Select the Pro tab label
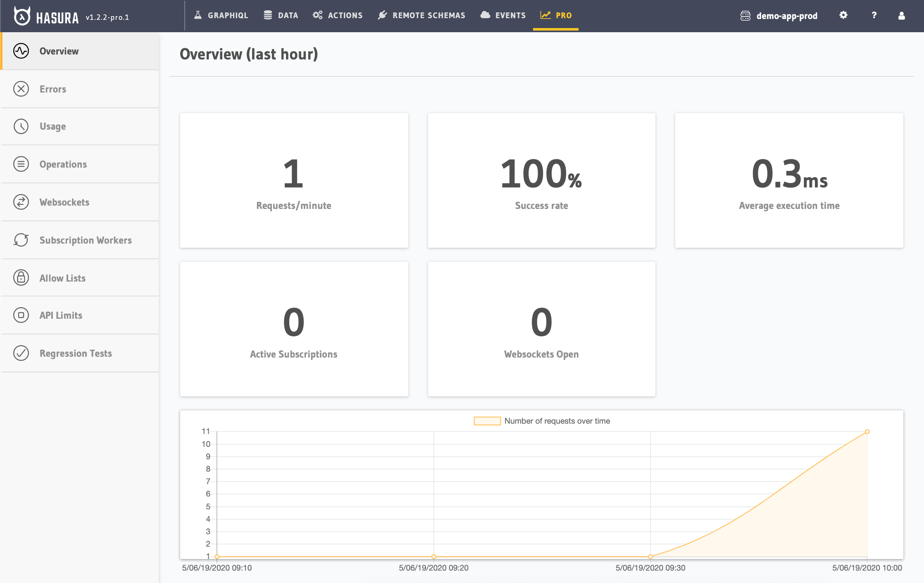 tap(564, 15)
